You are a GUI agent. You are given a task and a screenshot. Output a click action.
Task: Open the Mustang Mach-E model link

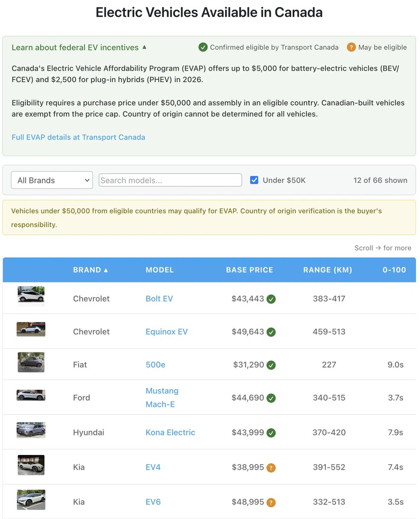tap(162, 397)
